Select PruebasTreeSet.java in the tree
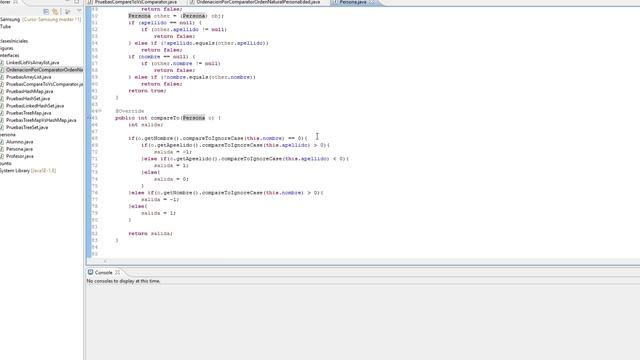This screenshot has height=360, width=640. [27, 127]
